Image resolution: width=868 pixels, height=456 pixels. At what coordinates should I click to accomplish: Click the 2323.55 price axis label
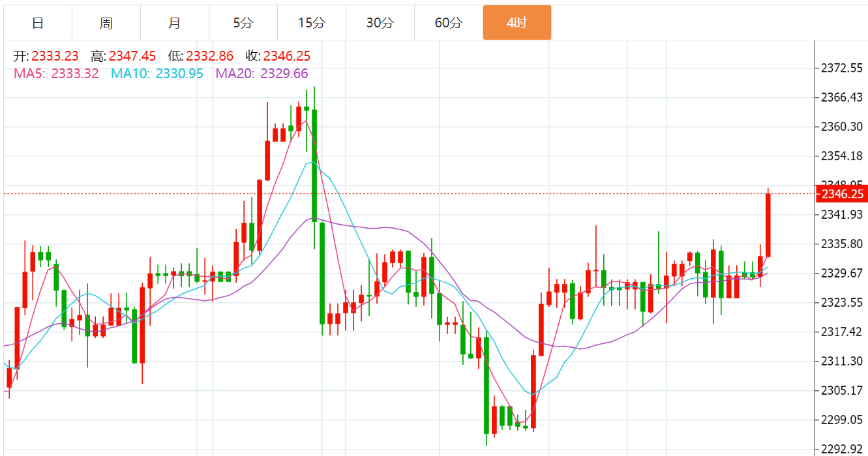(x=842, y=302)
